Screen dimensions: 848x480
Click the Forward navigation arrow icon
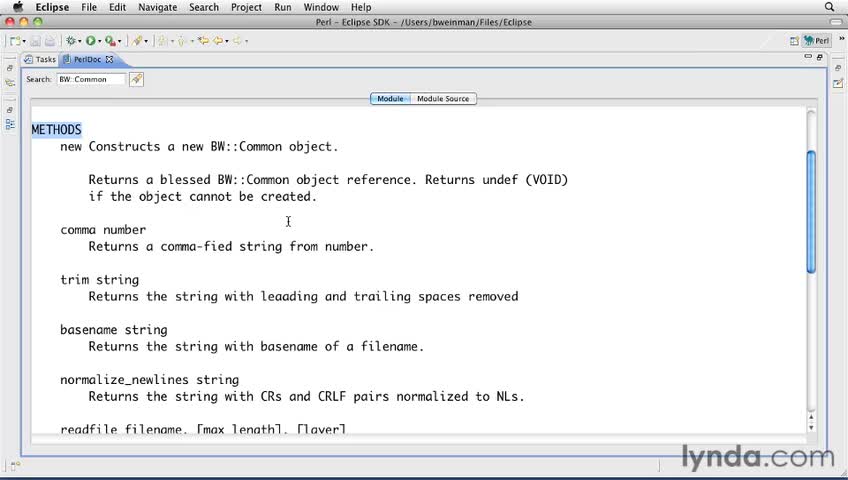pos(237,41)
